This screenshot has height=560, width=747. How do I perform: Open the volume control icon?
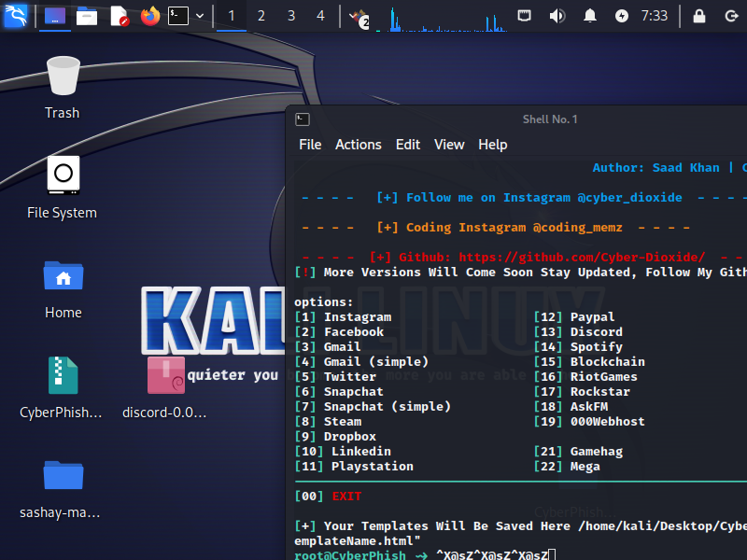[557, 16]
